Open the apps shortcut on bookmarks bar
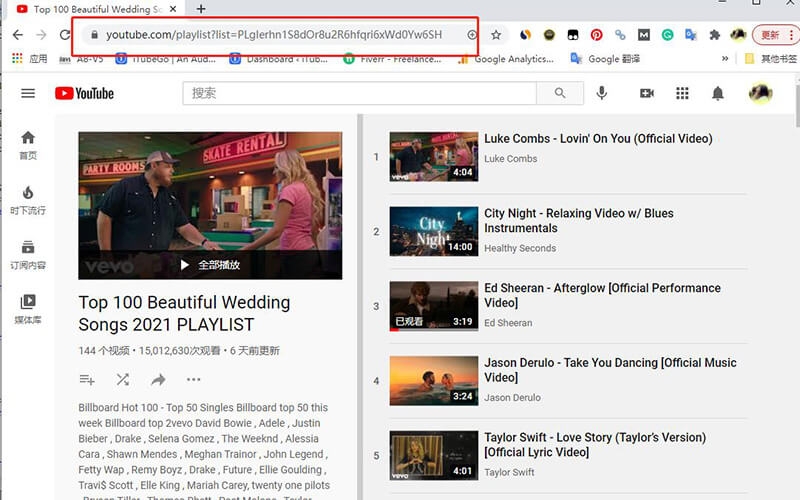This screenshot has width=800, height=500. (29, 59)
